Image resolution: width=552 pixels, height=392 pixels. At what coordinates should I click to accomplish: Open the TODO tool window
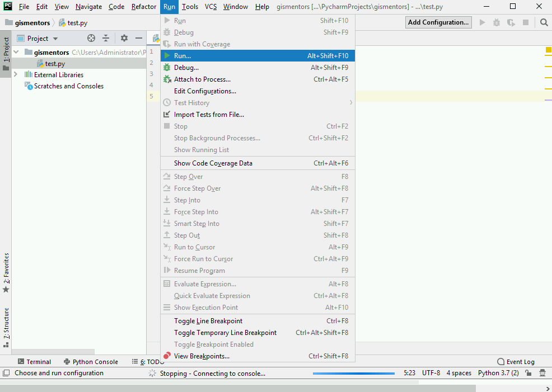(149, 361)
